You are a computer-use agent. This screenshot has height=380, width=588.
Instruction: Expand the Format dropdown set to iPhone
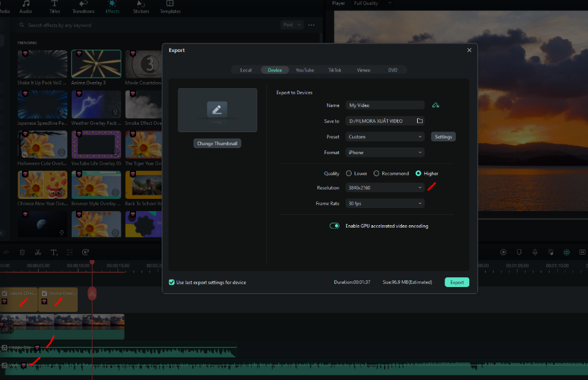tap(385, 152)
